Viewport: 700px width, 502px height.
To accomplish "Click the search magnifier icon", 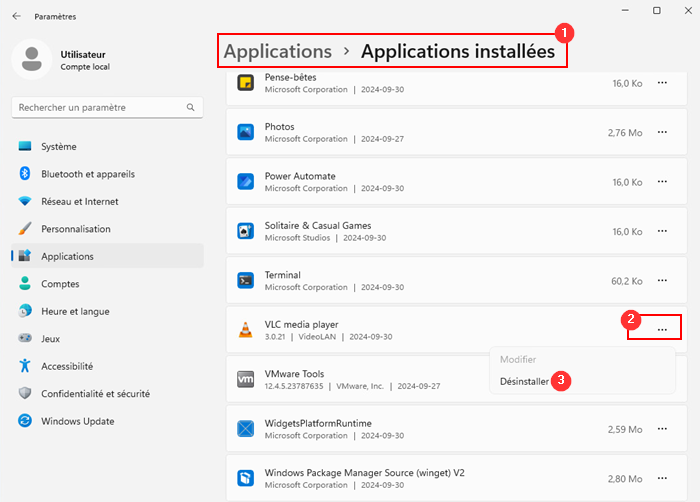I will point(191,107).
